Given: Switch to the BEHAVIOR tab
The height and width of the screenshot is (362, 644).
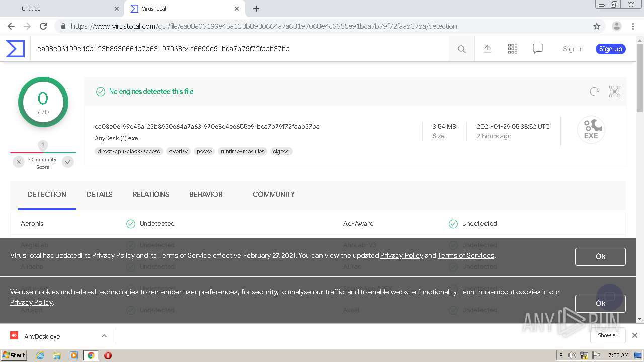Looking at the screenshot, I should click(206, 194).
